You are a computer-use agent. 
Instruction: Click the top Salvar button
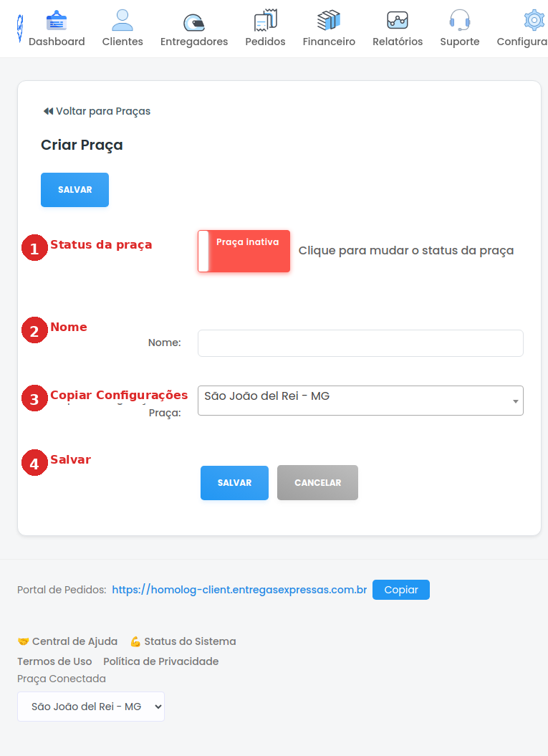pyautogui.click(x=74, y=190)
